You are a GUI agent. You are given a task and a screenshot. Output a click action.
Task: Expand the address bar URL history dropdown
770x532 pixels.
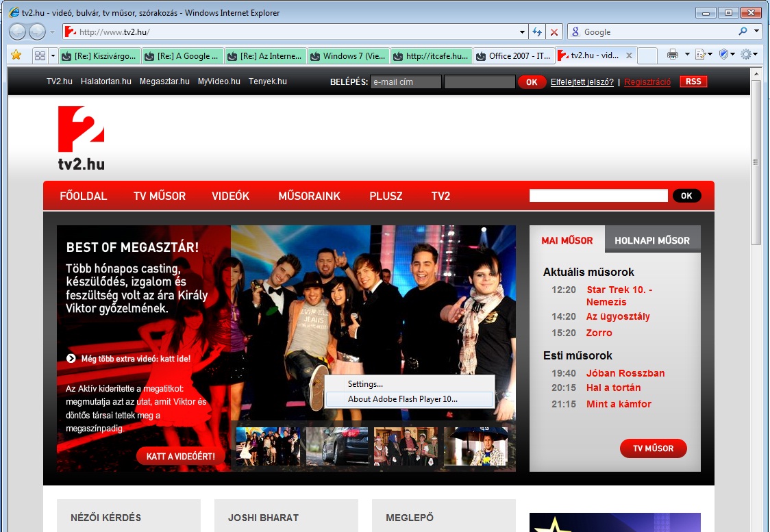(x=522, y=32)
